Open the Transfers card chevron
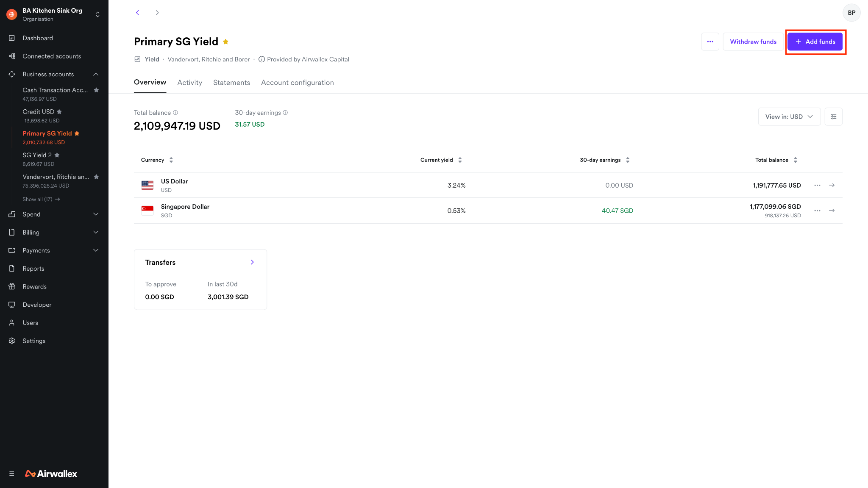Viewport: 868px width, 488px height. pos(252,262)
